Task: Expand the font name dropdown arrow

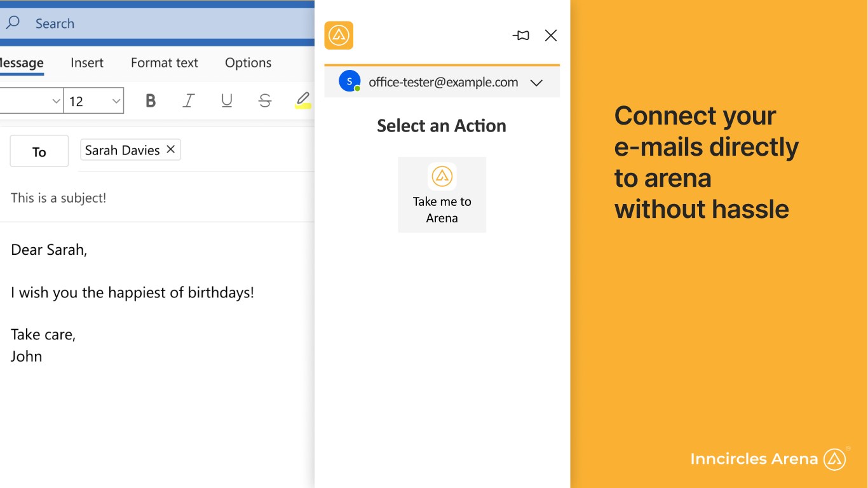Action: 56,101
